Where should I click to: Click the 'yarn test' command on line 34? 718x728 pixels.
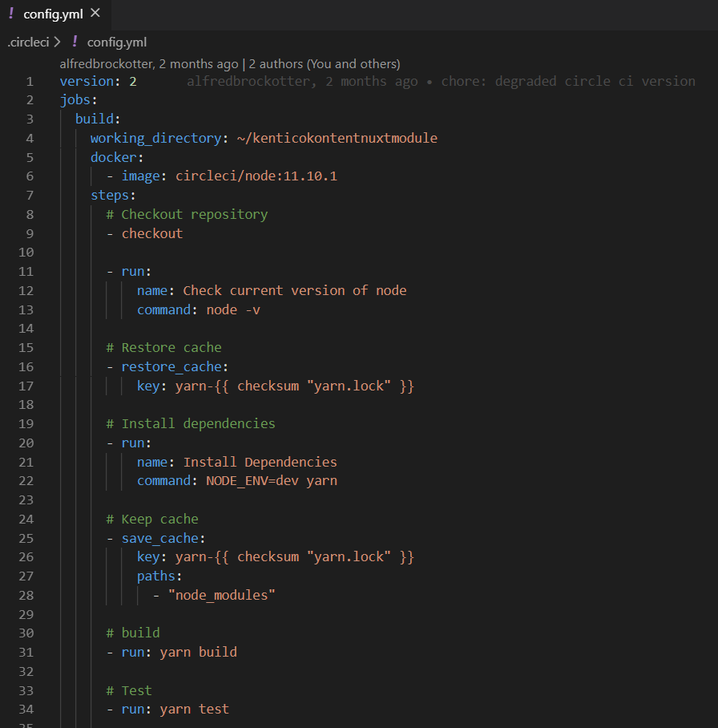click(195, 710)
